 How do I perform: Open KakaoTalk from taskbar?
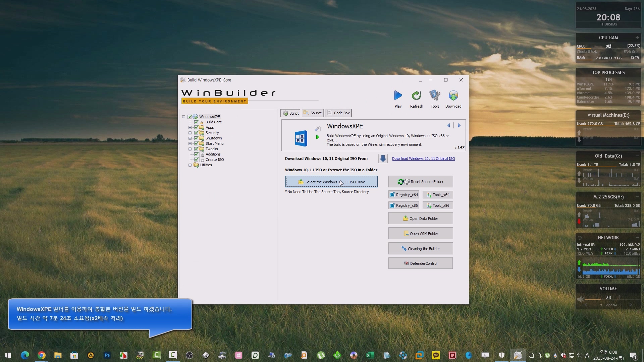click(x=436, y=355)
